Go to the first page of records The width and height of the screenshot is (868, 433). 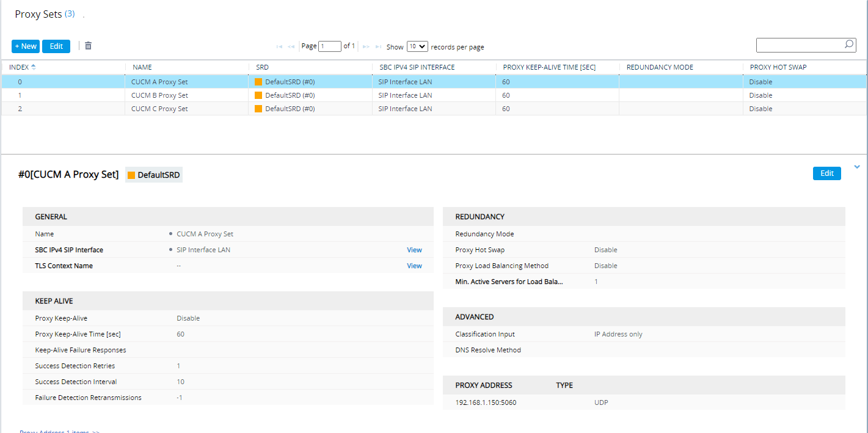click(x=279, y=46)
